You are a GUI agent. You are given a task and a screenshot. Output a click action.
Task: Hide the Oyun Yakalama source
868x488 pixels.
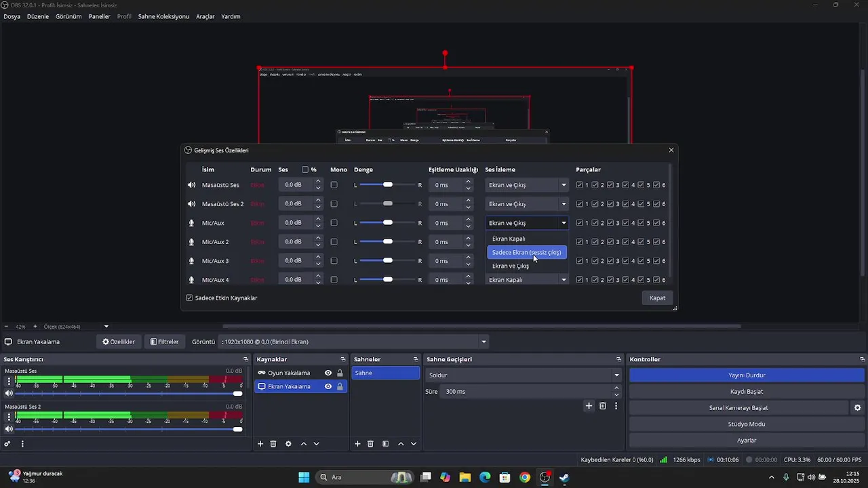coord(328,373)
